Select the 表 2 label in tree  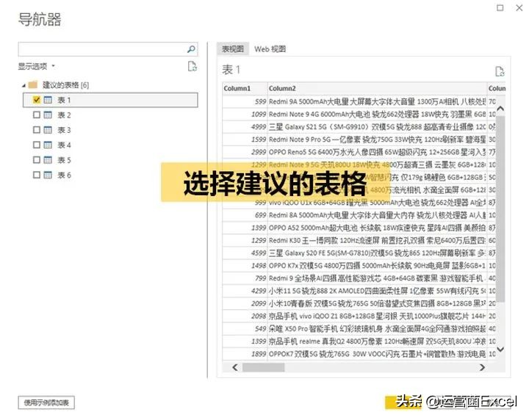[64, 115]
